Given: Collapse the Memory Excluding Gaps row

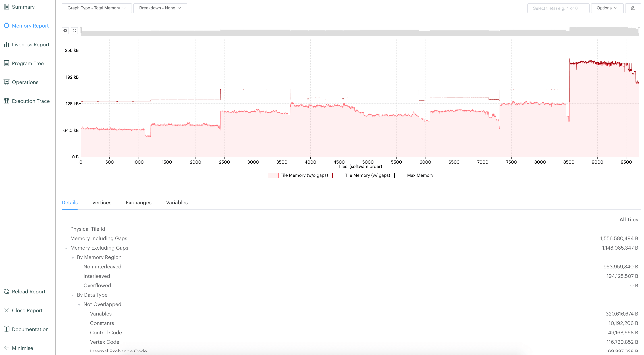Looking at the screenshot, I should pyautogui.click(x=66, y=248).
